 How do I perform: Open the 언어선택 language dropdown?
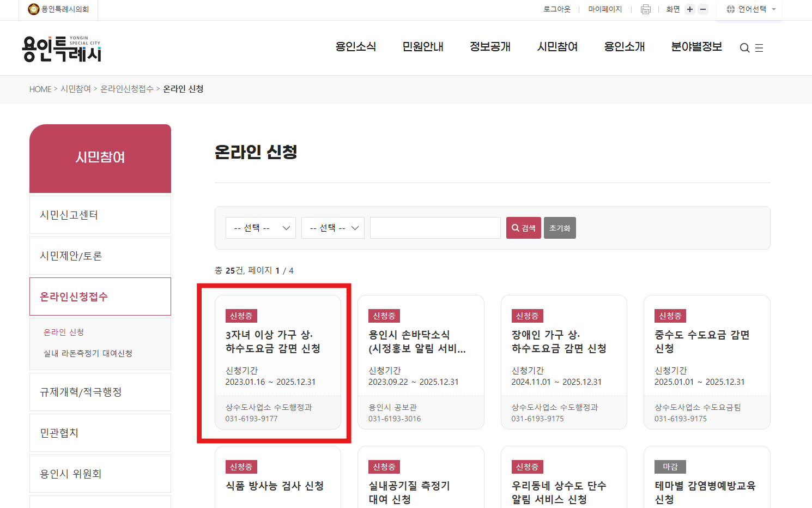tap(751, 9)
